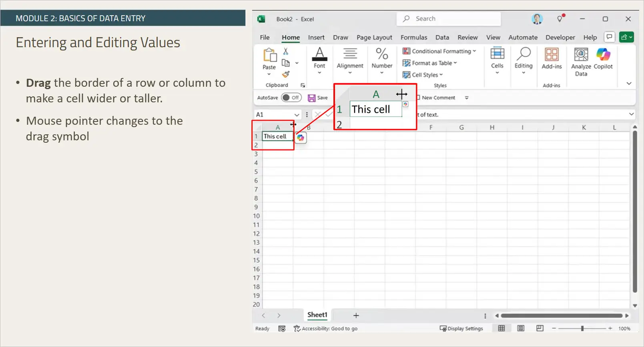This screenshot has height=347, width=644.
Task: Open the Add-ins icon
Action: (x=552, y=55)
